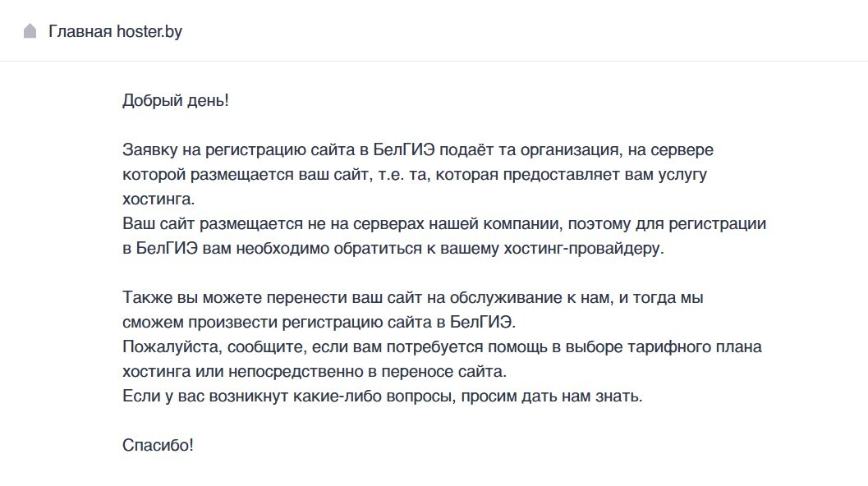Click the home icon beside Главная

pos(30,31)
